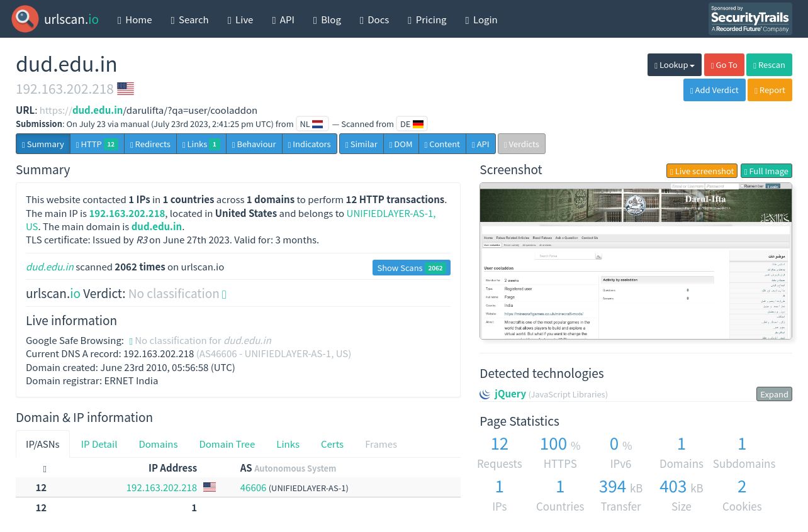Switch to the Redirects tab
This screenshot has width=808, height=532.
coord(150,144)
